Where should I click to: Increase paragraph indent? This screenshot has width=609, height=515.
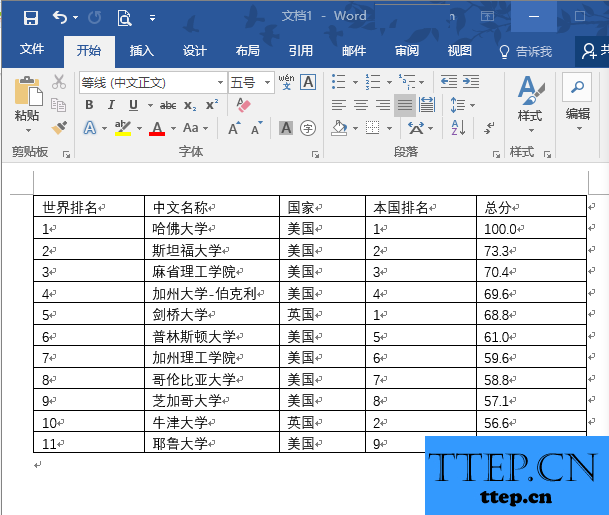coord(471,82)
